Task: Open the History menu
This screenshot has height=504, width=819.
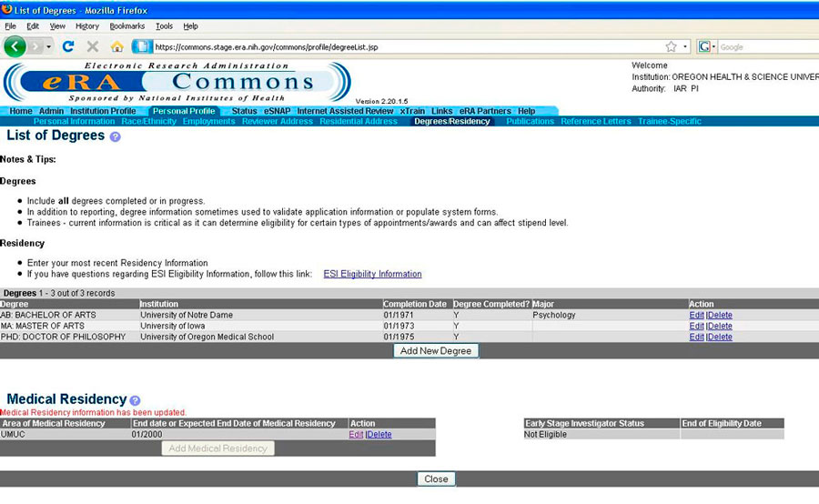Action: tap(87, 26)
